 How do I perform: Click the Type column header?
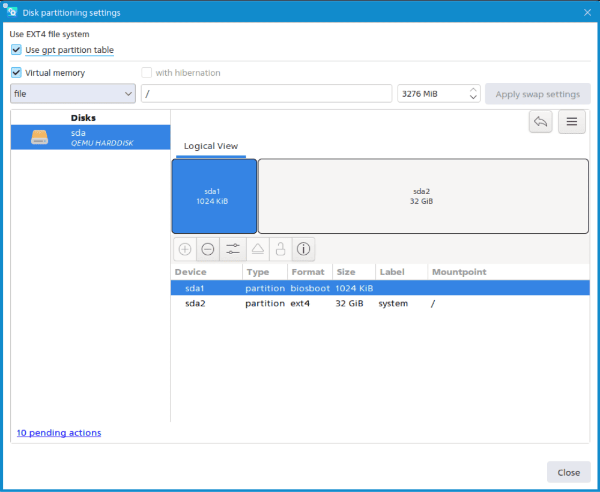pyautogui.click(x=265, y=272)
